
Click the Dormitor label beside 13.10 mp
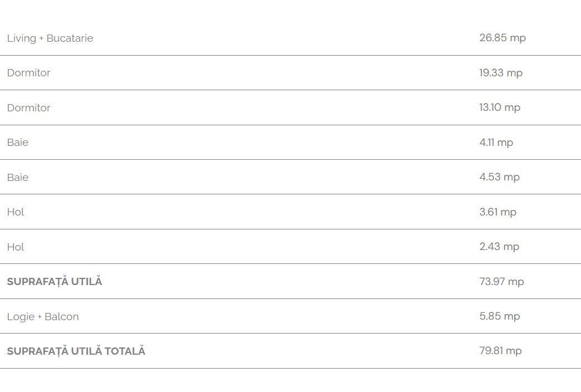pyautogui.click(x=28, y=108)
